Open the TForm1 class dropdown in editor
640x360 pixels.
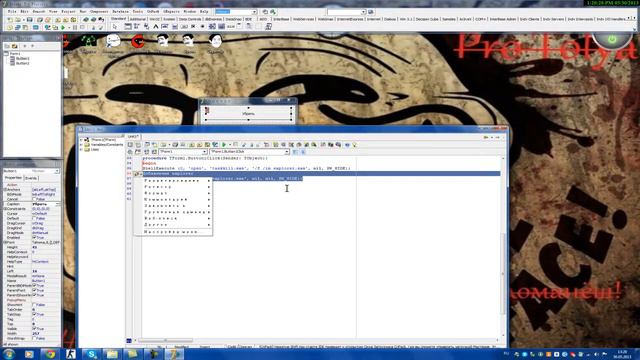click(x=204, y=152)
